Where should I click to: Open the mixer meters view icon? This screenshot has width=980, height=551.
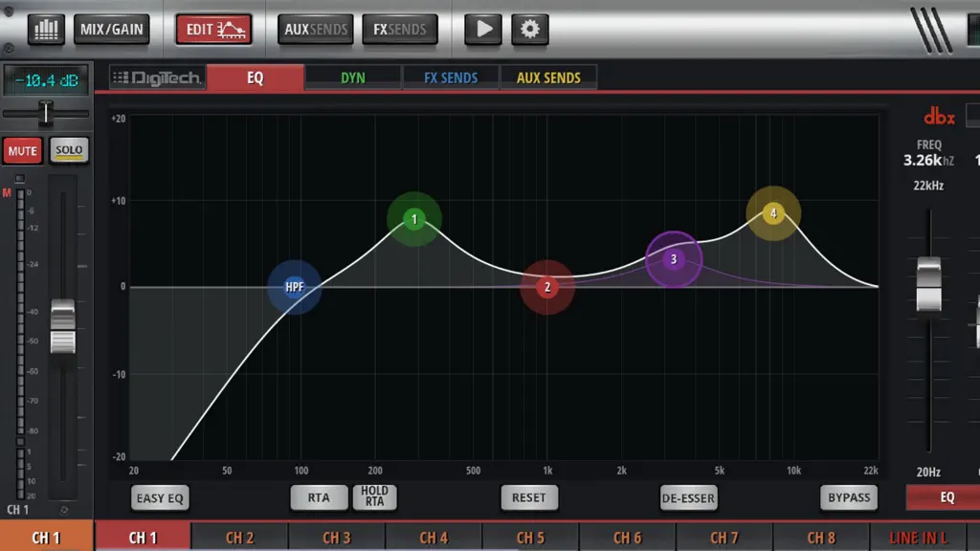(x=46, y=30)
